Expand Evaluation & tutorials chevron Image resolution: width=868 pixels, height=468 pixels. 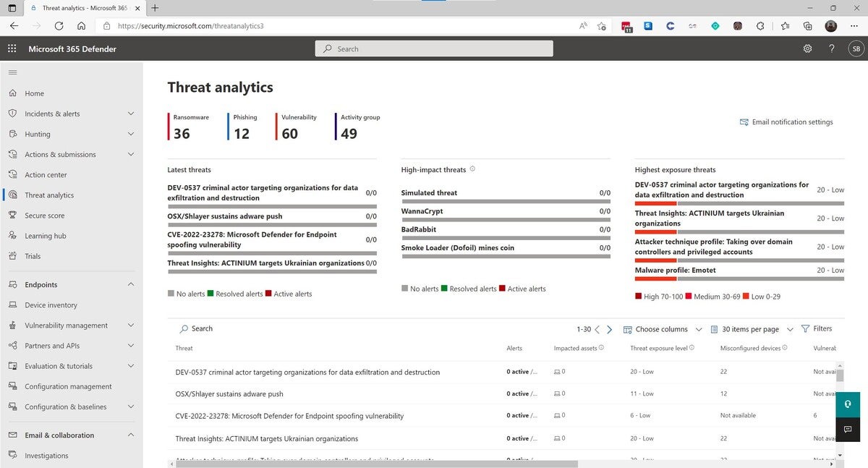[x=131, y=366]
